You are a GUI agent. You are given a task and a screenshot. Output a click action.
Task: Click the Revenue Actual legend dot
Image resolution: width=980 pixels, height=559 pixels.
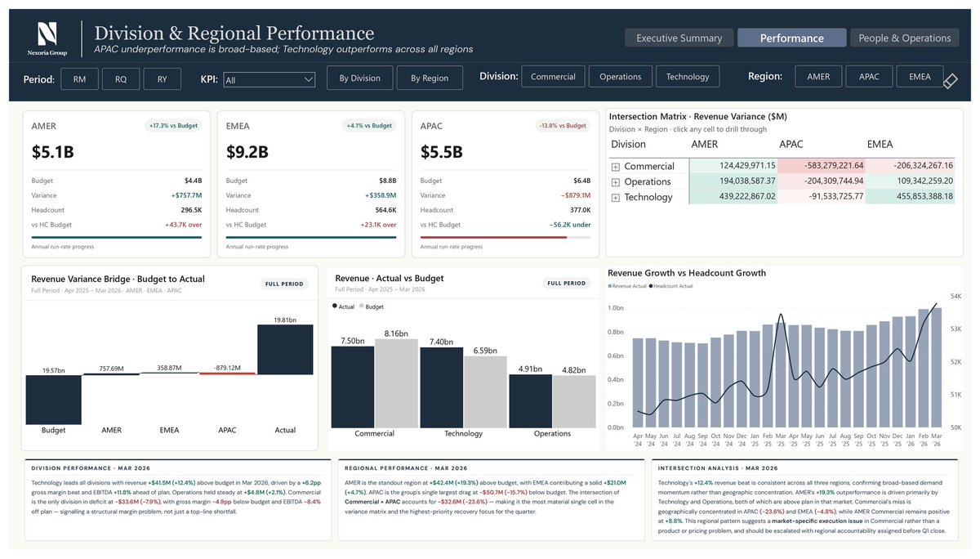pos(610,286)
